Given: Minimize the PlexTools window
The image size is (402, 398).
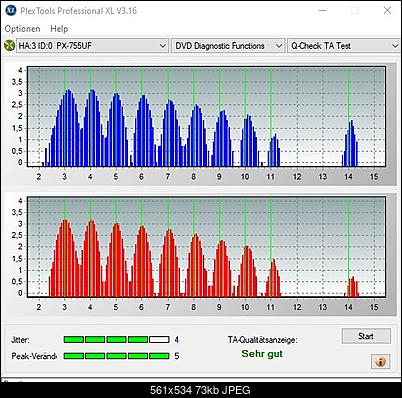Looking at the screenshot, I should (x=322, y=11).
